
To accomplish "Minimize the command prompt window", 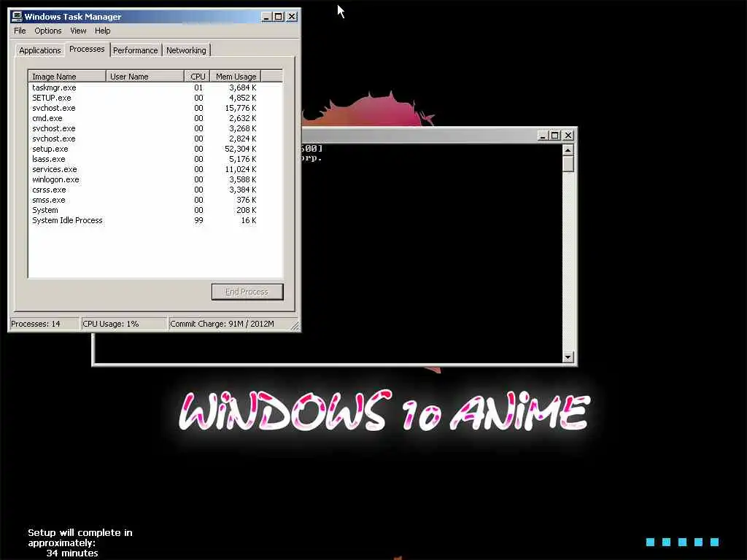I will 543,136.
